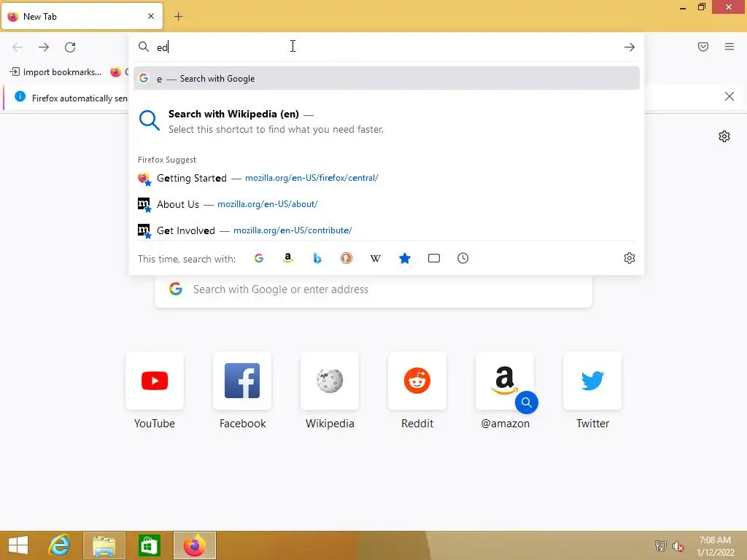
Task: Open the Save to Pocket button
Action: [703, 47]
